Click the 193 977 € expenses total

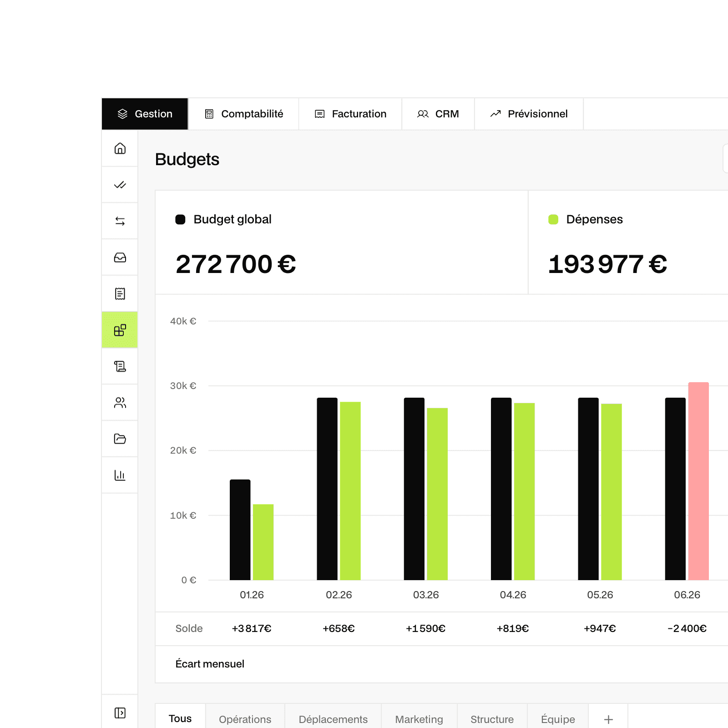pos(607,264)
